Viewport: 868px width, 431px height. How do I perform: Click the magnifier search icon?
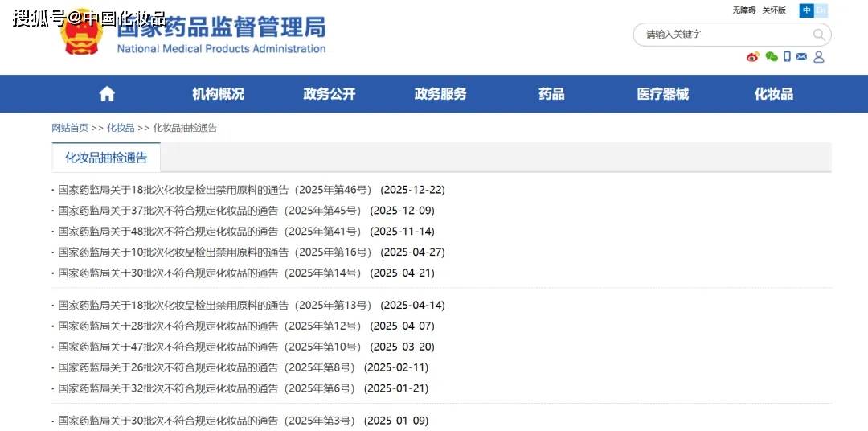819,35
